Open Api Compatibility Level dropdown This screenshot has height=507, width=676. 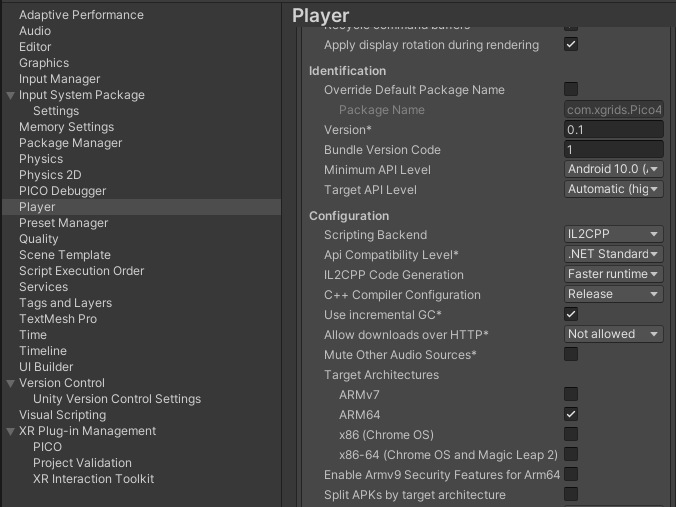[x=613, y=254]
